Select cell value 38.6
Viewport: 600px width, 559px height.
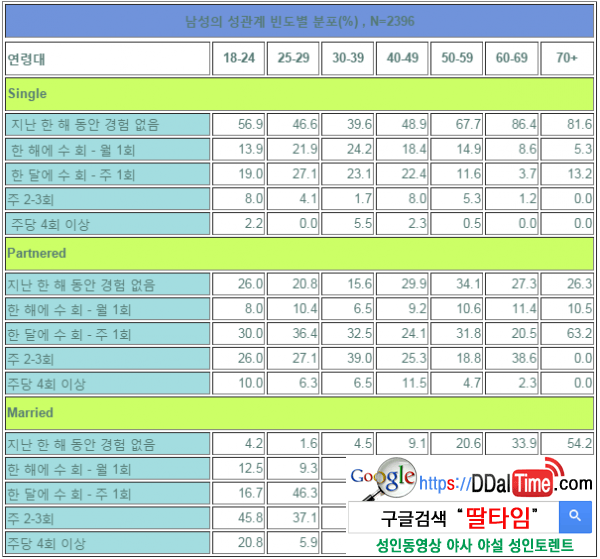(512, 359)
